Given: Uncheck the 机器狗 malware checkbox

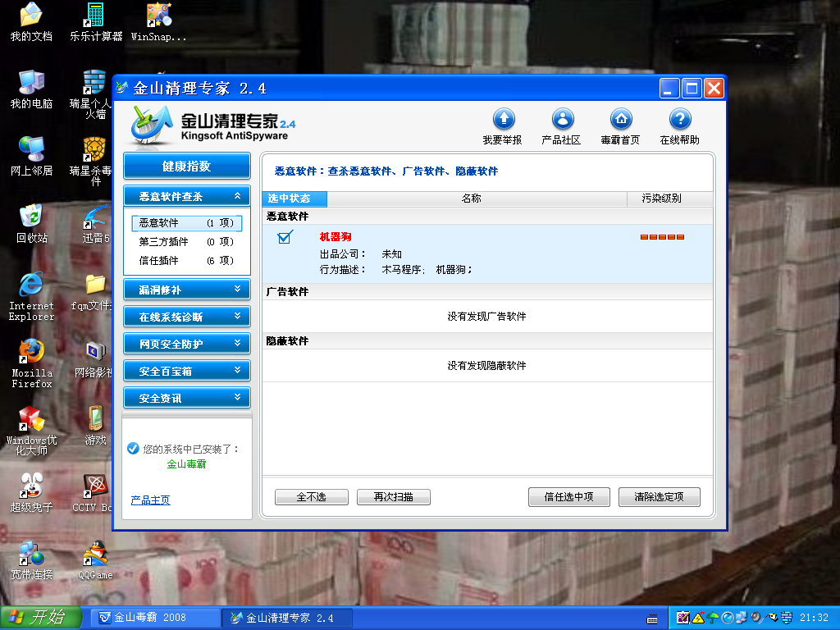Looking at the screenshot, I should 285,237.
